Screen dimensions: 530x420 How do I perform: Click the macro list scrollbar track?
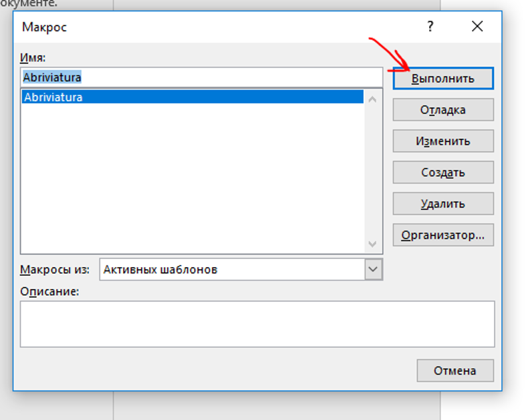372,172
